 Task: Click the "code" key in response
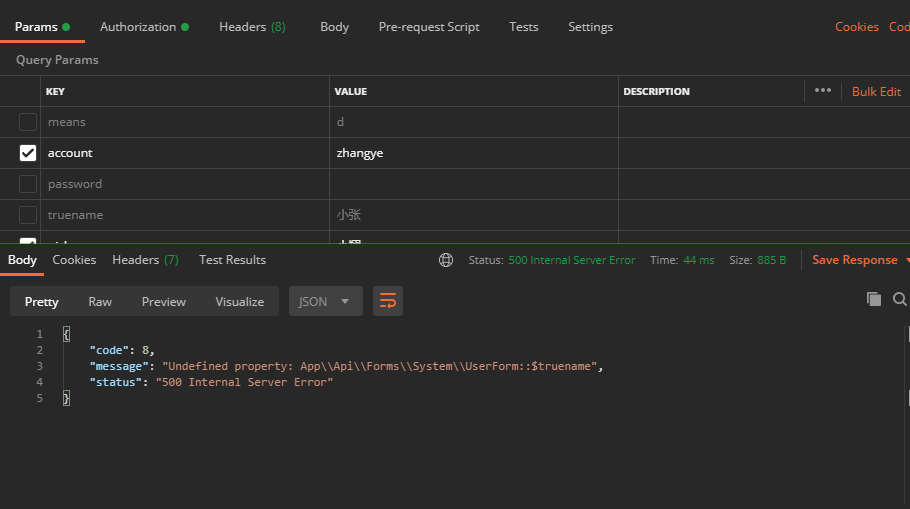coord(109,350)
